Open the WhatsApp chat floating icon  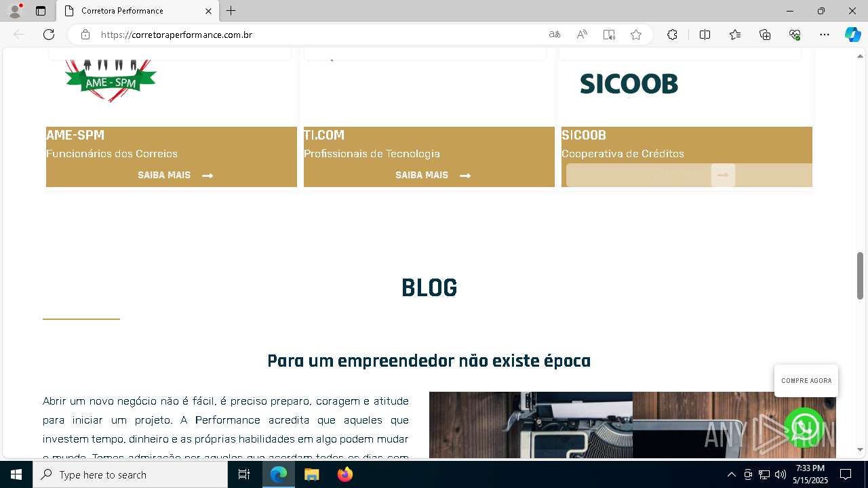pyautogui.click(x=804, y=428)
